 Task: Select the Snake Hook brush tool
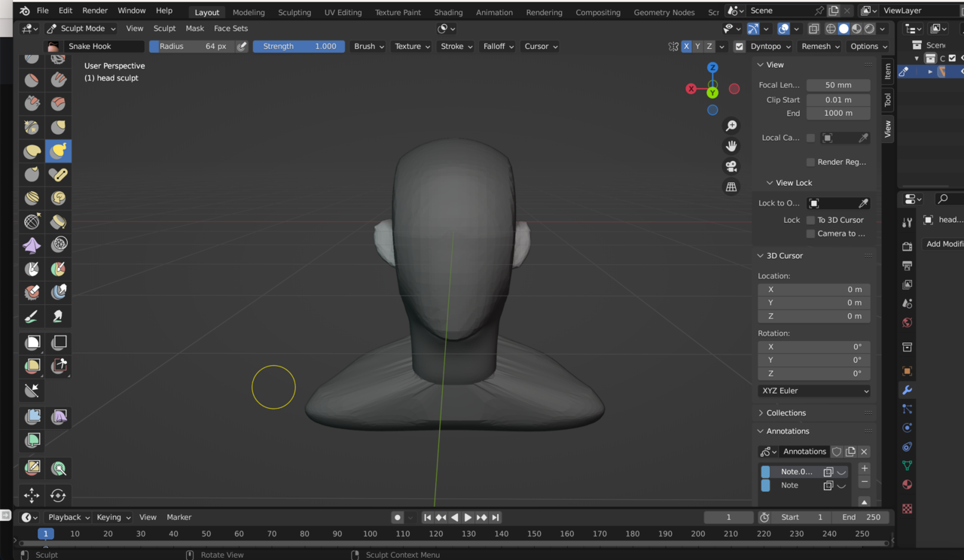(x=58, y=151)
